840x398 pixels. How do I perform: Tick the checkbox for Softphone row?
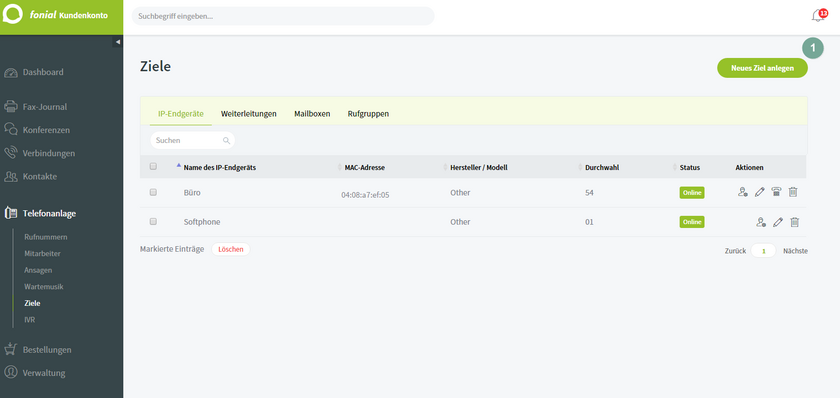[153, 221]
